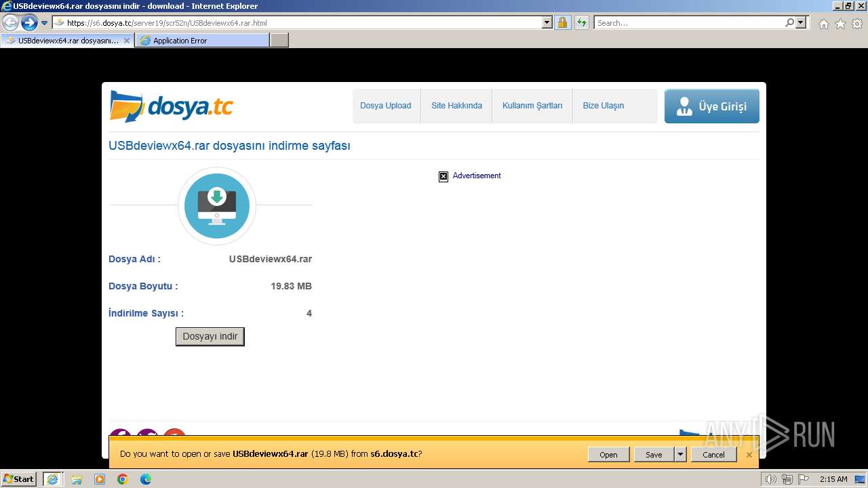
Task: Expand the address bar autocomplete dropdown
Action: (x=547, y=22)
